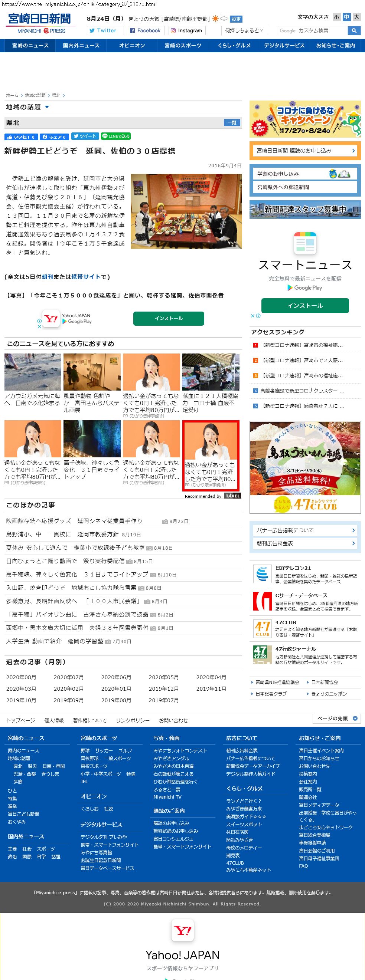Open 学割のお申し込み link
This screenshot has width=365, height=980.
click(x=305, y=174)
